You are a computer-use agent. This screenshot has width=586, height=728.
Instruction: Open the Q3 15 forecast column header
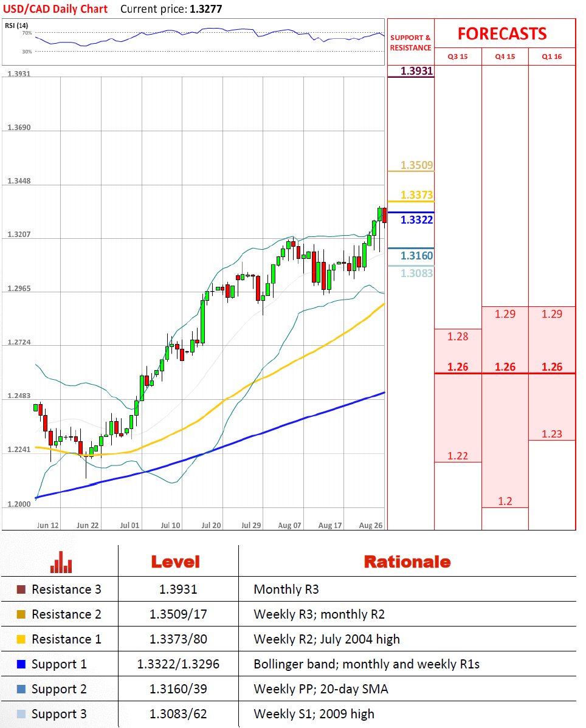point(458,57)
